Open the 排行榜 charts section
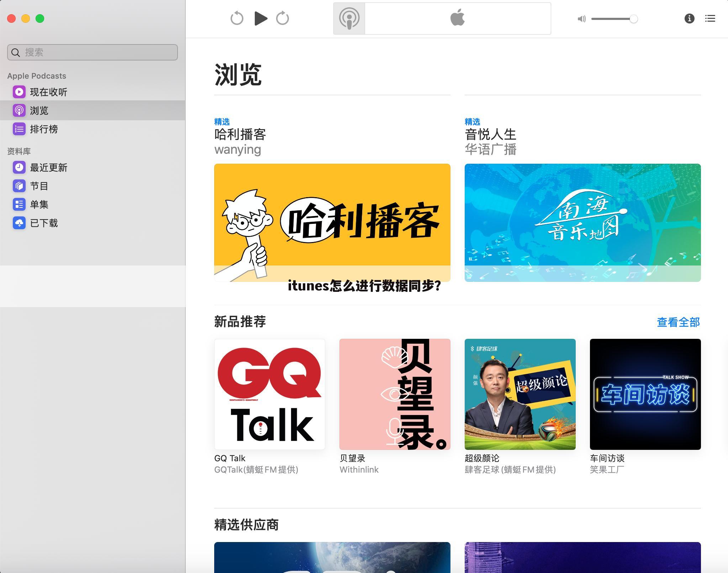The image size is (728, 573). 45,129
